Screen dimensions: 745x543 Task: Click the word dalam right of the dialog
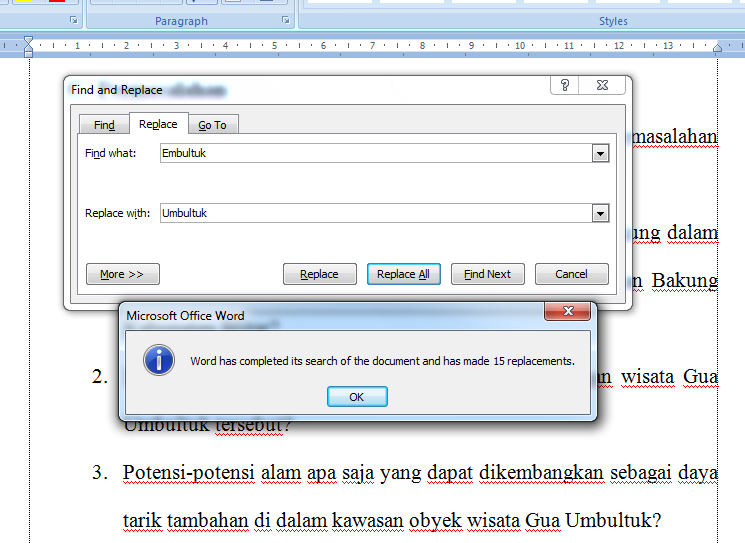pos(692,233)
